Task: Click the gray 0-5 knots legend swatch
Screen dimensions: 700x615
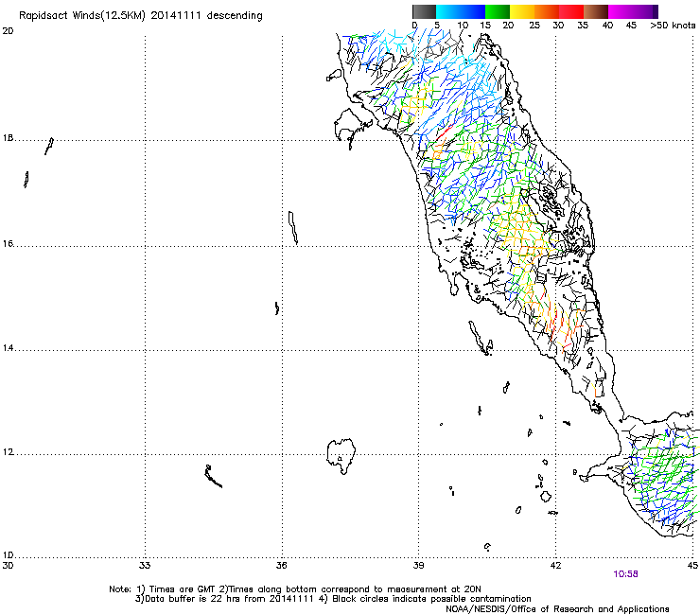Action: tap(424, 11)
